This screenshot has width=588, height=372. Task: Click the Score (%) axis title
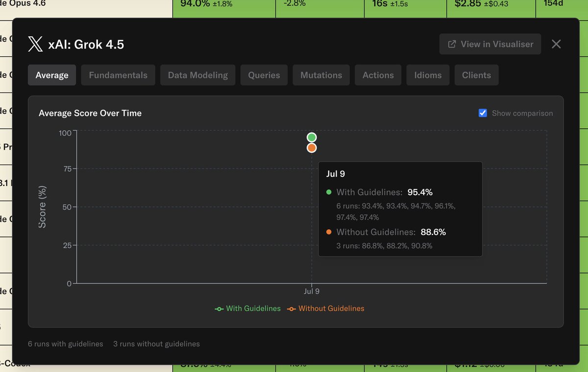(x=42, y=208)
